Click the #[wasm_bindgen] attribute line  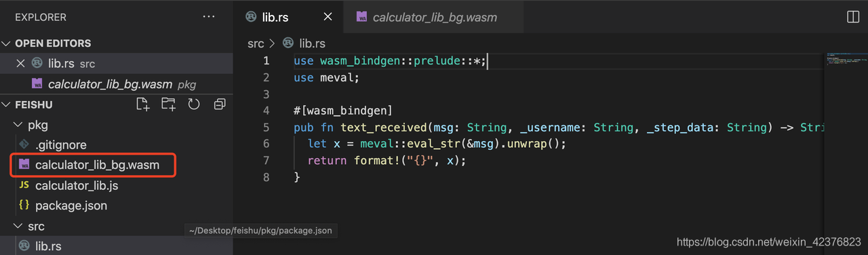343,111
